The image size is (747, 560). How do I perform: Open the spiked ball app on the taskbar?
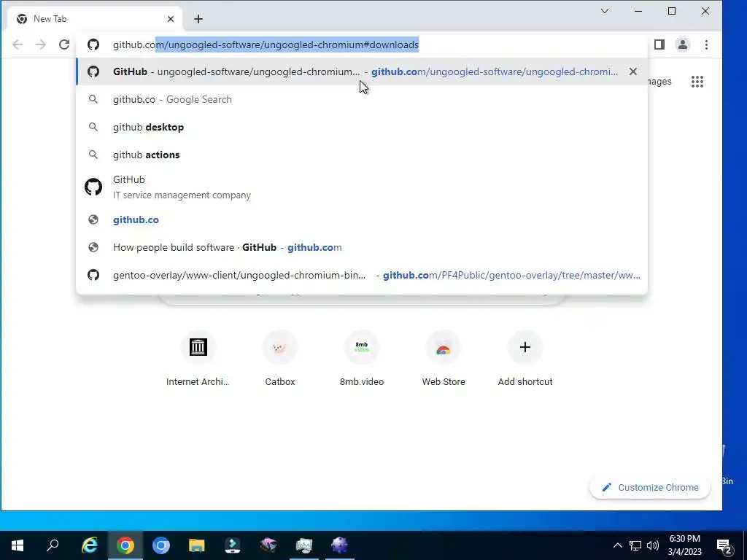[x=340, y=545]
